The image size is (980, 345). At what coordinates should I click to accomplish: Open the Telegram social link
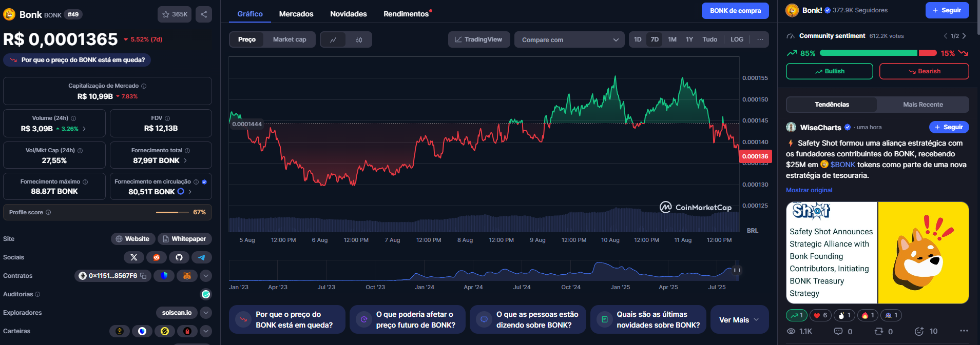[x=202, y=257]
